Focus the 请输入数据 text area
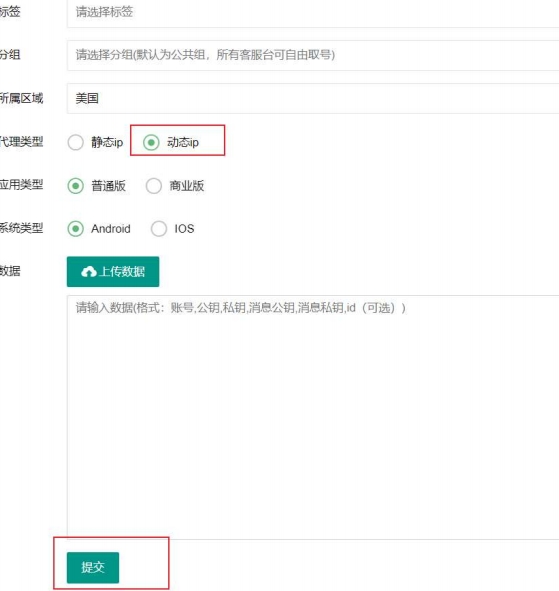 pyautogui.click(x=313, y=417)
